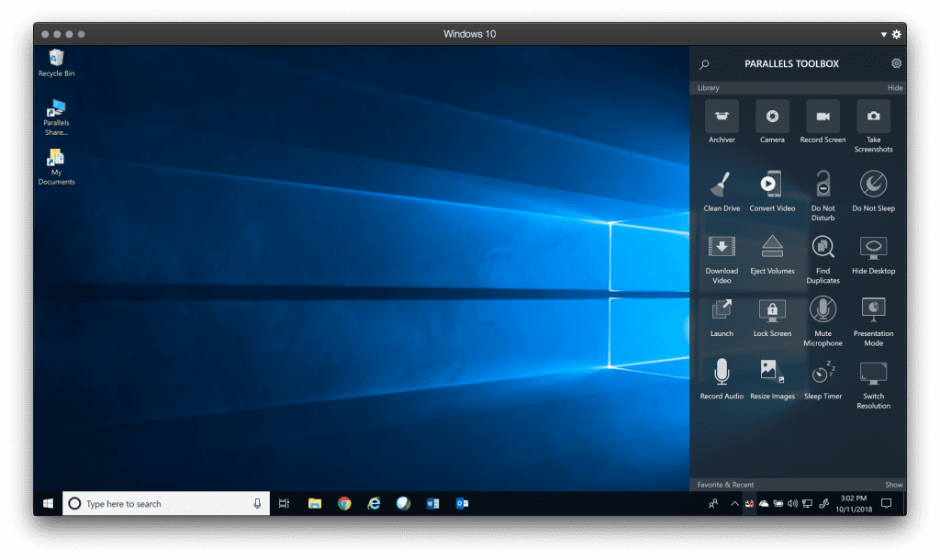Screen dimensions: 940x560
Task: Open the Archiver tool
Action: pyautogui.click(x=722, y=117)
